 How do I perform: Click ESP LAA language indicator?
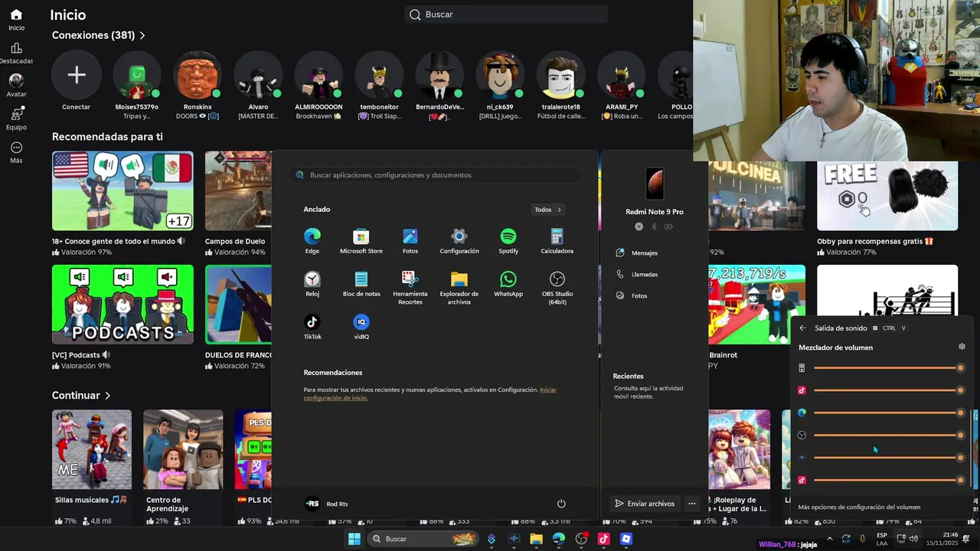pos(882,539)
